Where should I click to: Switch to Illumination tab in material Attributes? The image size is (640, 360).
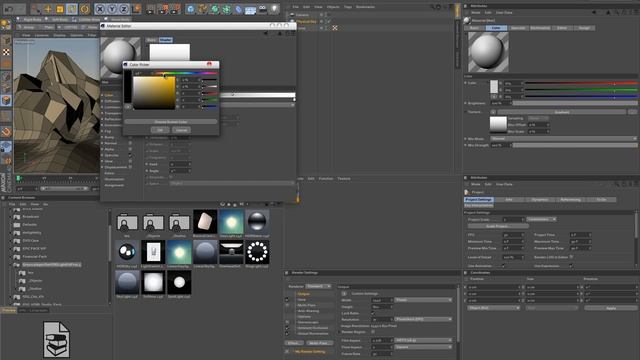[x=540, y=28]
